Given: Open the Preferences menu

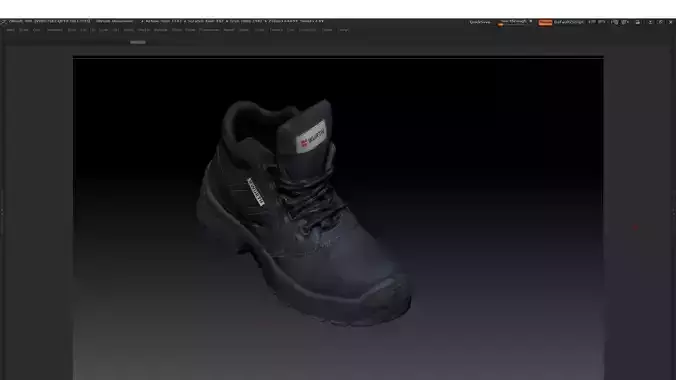Looking at the screenshot, I should 209,30.
